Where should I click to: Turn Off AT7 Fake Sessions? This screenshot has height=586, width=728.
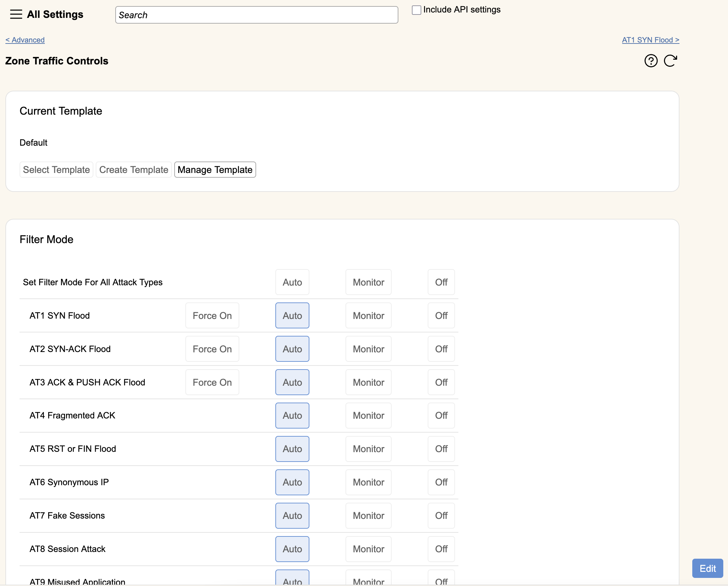pos(441,516)
